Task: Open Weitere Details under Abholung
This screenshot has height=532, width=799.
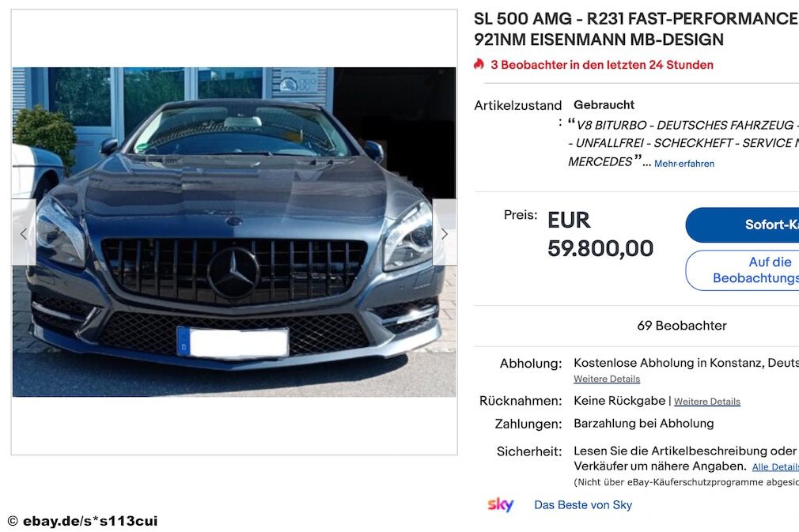Action: pos(607,379)
